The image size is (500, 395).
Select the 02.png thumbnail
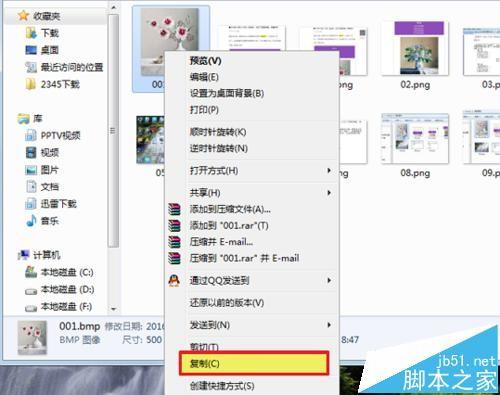(415, 48)
